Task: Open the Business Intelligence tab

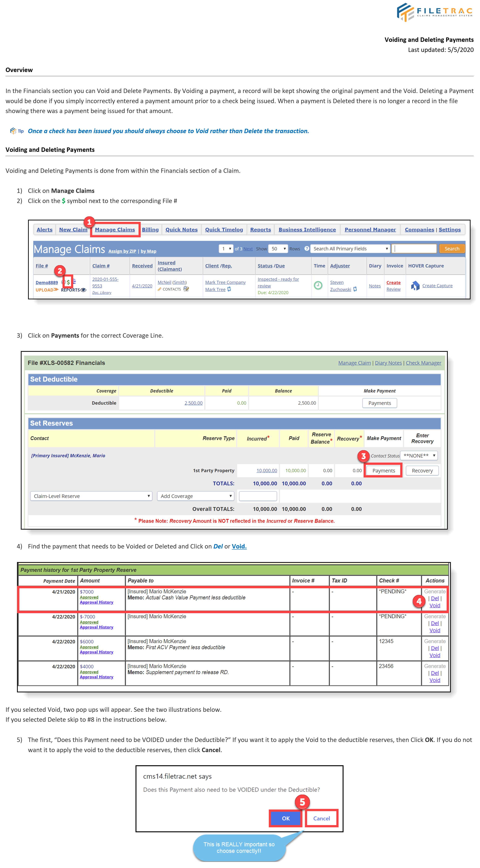Action: (307, 230)
